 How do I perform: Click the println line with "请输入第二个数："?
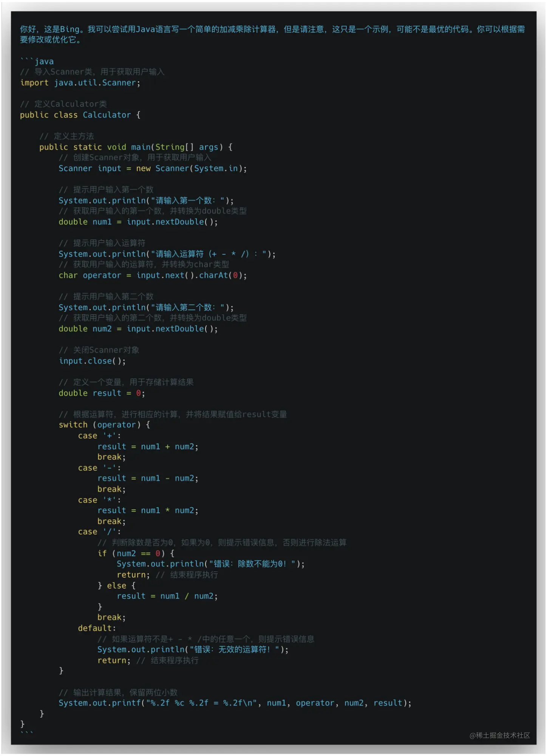(x=146, y=307)
